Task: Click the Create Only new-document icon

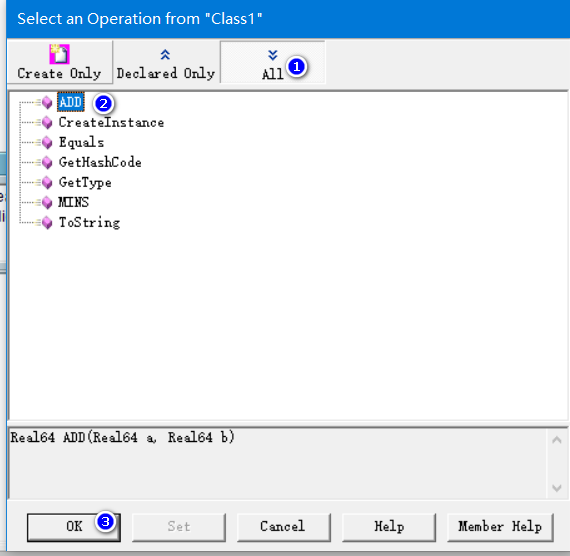Action: pos(59,54)
